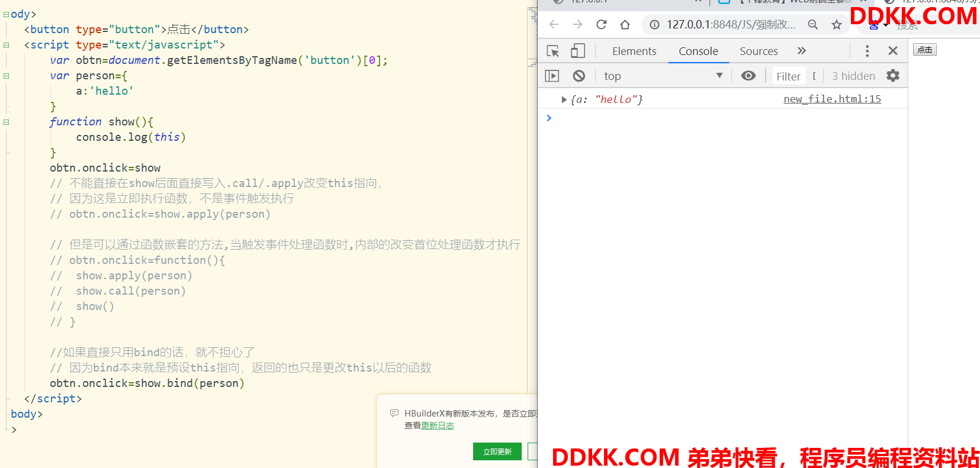This screenshot has width=980, height=468.
Task: Switch to the Console tab
Action: 698,51
